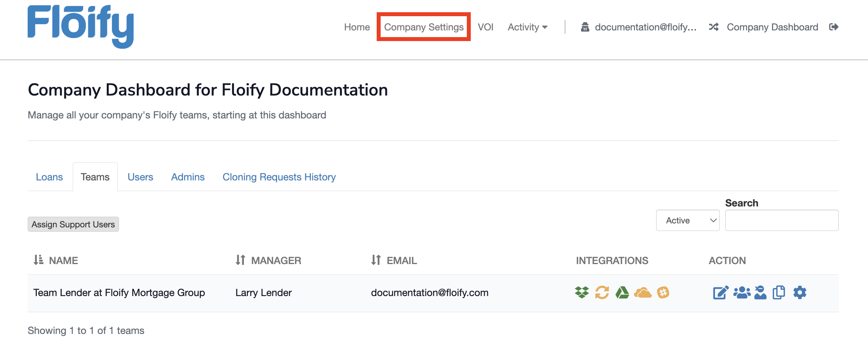This screenshot has width=868, height=360.
Task: Click the orange sync integration icon
Action: (x=602, y=292)
